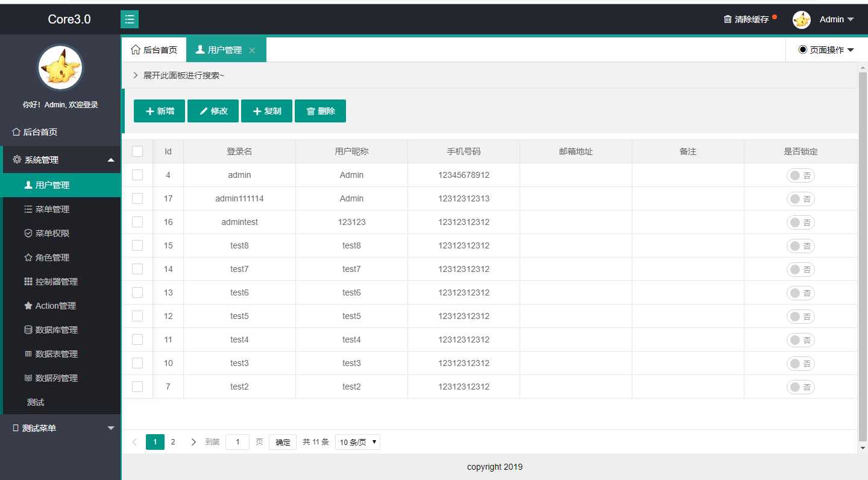Open Action管理 in the sidebar

tap(61, 306)
